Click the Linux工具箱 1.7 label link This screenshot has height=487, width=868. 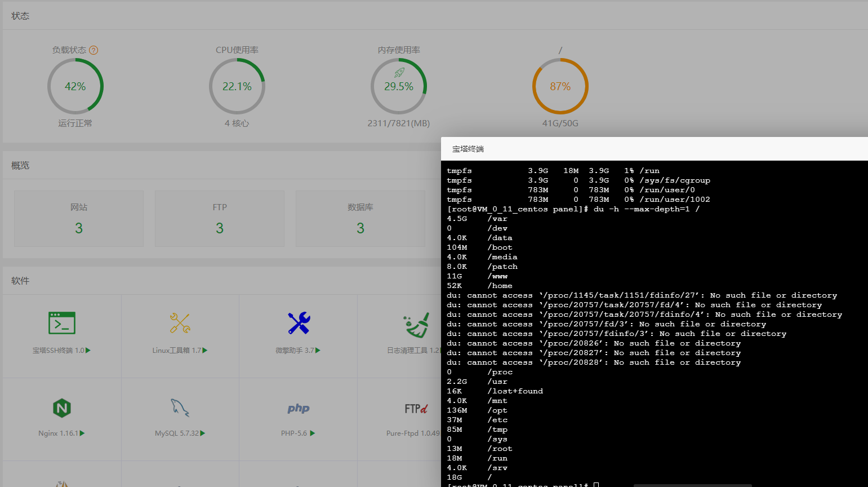click(180, 351)
